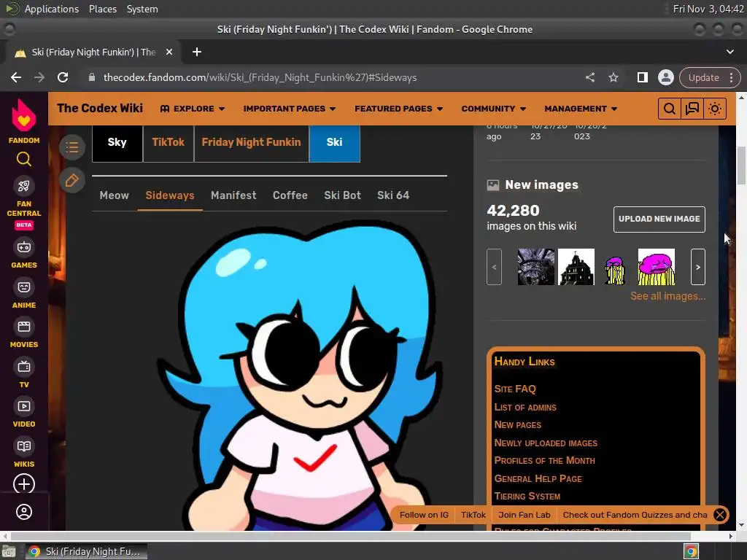Click the Follow on IG link
Viewport: 747px width, 560px height.
click(x=424, y=515)
